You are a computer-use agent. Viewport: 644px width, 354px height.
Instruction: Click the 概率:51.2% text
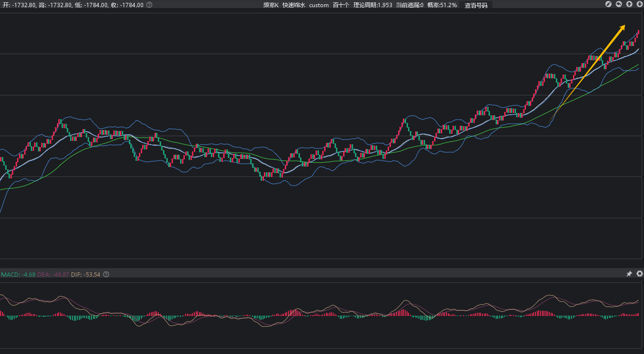pyautogui.click(x=442, y=5)
